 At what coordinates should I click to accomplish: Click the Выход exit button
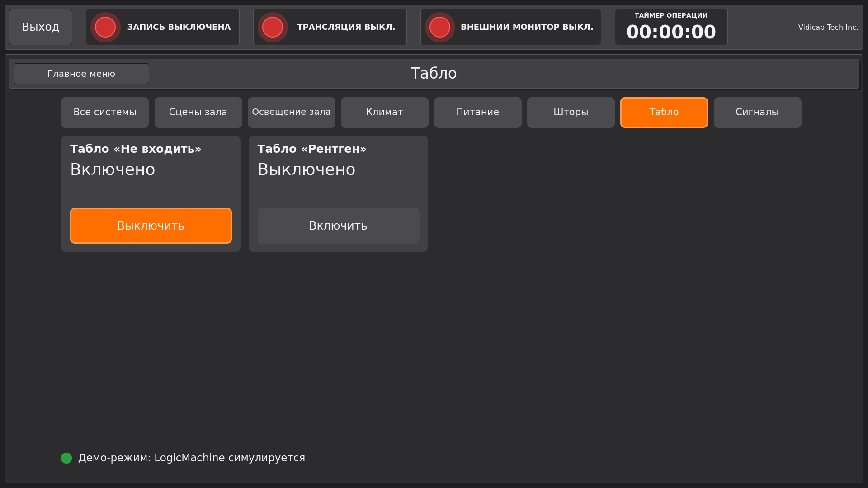tap(41, 27)
